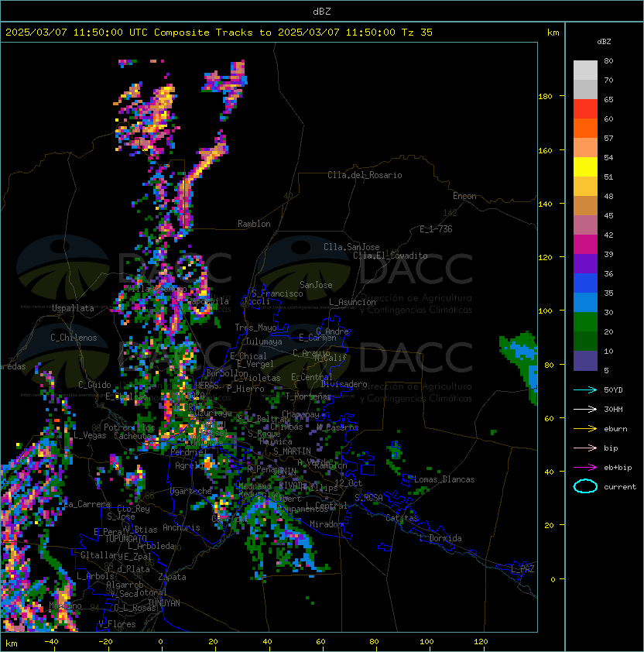Click the Uspallata place label

tap(73, 308)
